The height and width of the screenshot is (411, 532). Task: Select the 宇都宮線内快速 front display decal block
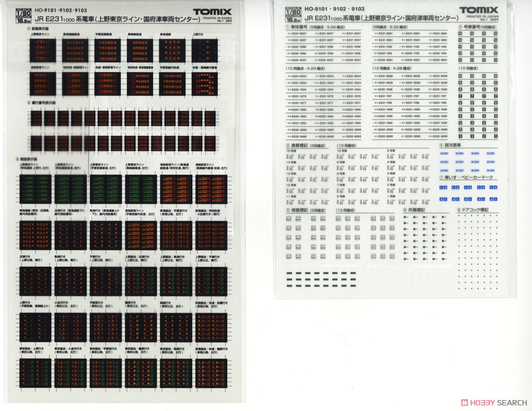pos(171,83)
